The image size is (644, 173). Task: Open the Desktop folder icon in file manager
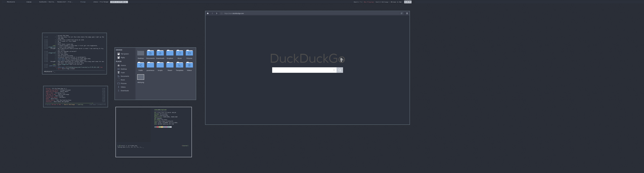[x=141, y=53]
